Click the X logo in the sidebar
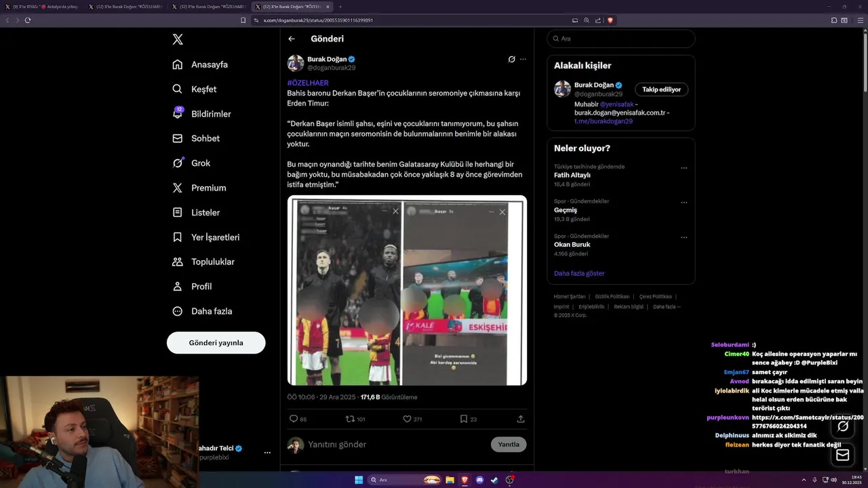The height and width of the screenshot is (488, 868). click(x=178, y=39)
